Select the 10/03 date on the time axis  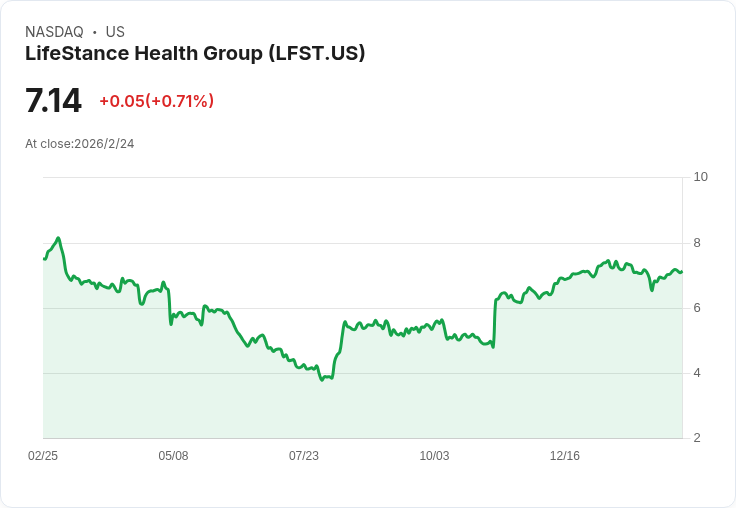pyautogui.click(x=434, y=456)
